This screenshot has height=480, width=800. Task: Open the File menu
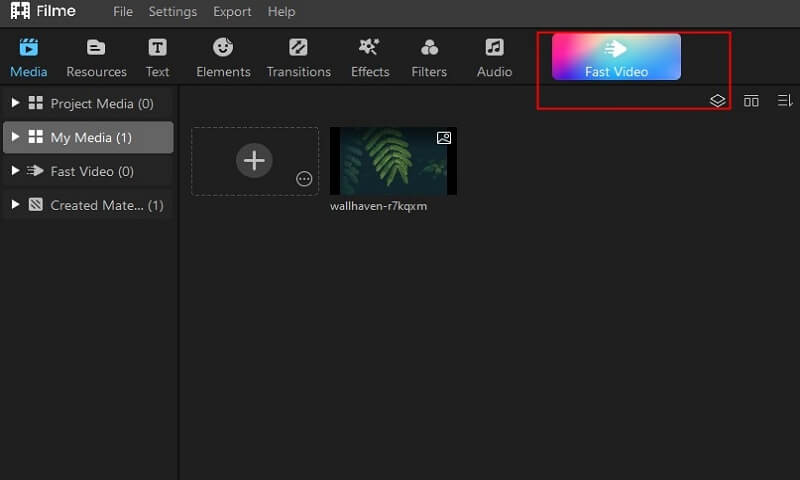coord(123,11)
